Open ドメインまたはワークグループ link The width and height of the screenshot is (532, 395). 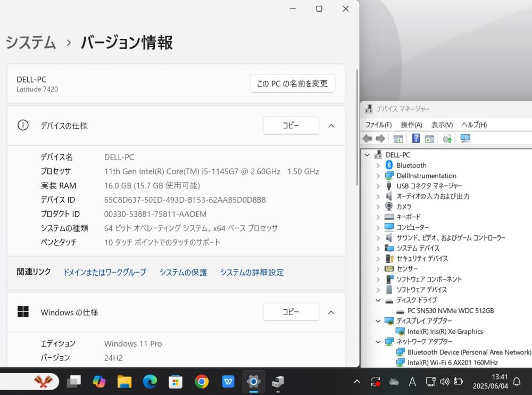(105, 273)
